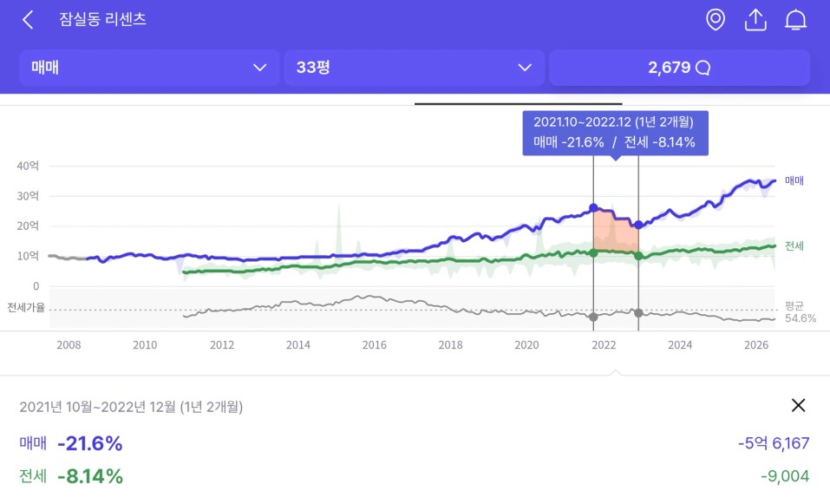Click the 2021.10~2022.12 chart tooltip

point(615,133)
